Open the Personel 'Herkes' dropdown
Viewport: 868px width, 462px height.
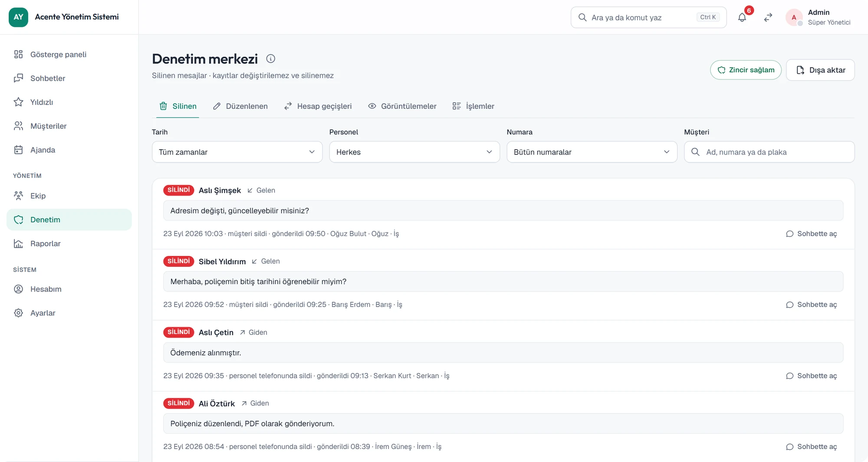[414, 152]
